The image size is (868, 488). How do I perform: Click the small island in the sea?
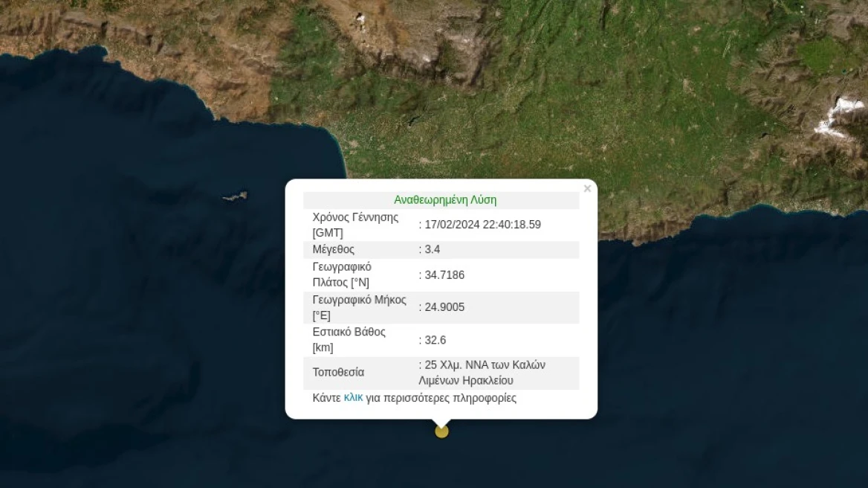pyautogui.click(x=235, y=196)
